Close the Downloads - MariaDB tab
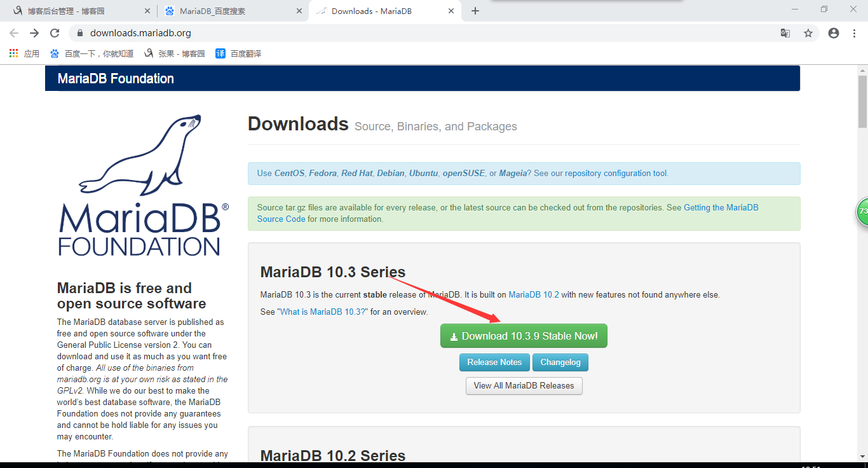 (x=451, y=11)
